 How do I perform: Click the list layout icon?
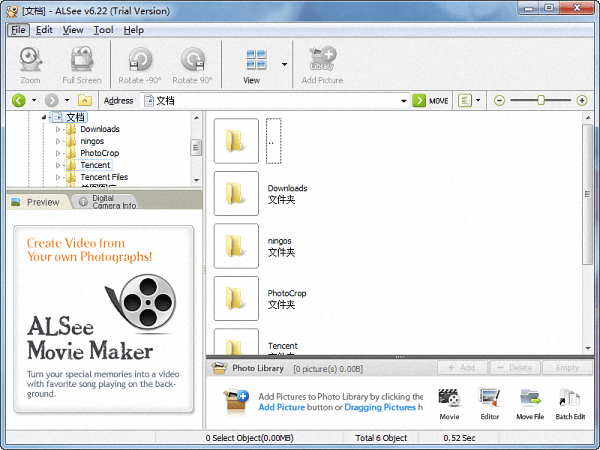pos(465,101)
